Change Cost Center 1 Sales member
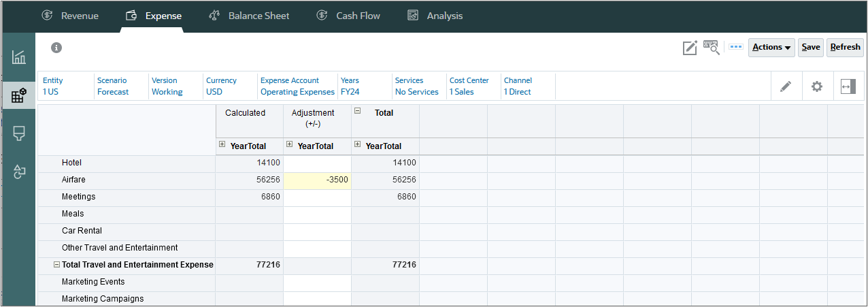Image resolution: width=868 pixels, height=307 pixels. click(462, 92)
